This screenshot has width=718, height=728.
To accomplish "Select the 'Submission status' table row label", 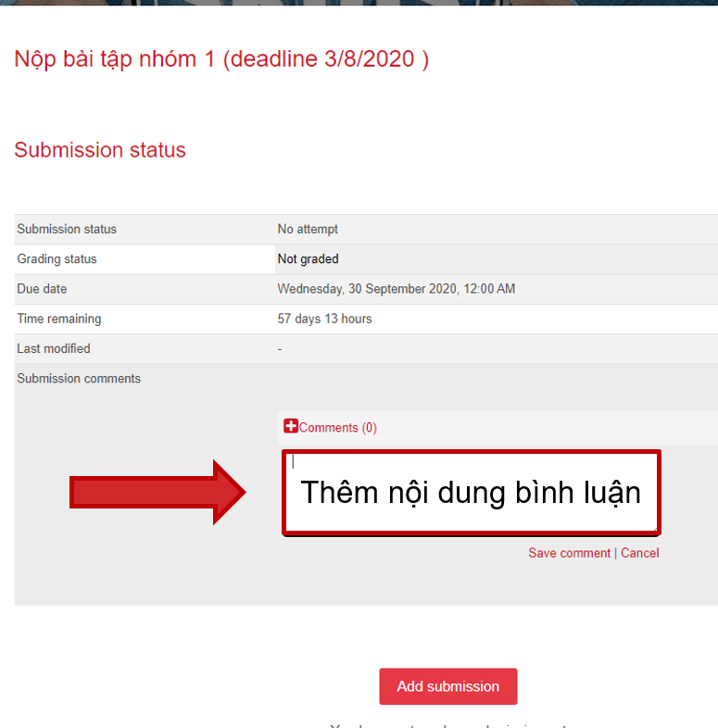I will point(67,229).
